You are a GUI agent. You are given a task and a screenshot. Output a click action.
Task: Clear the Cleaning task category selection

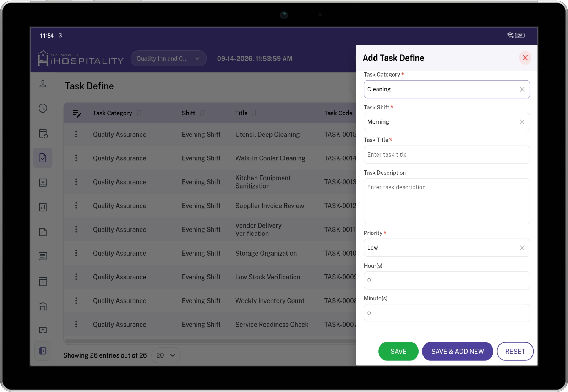coord(522,89)
